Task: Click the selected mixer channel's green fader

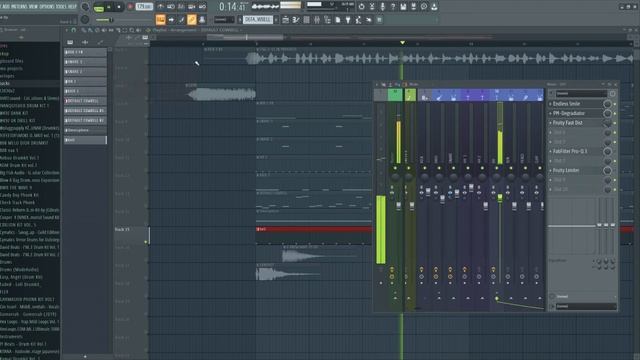Action: [500, 198]
